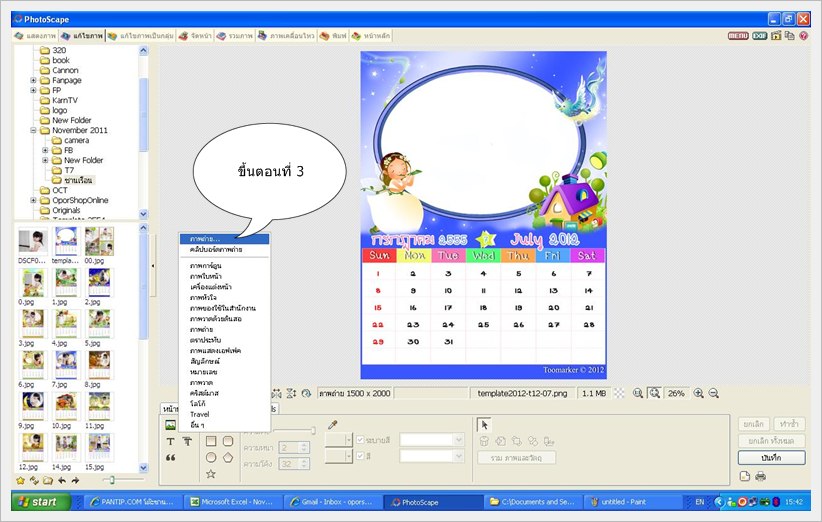
Task: Click the speech balloon quote icon
Action: (x=170, y=458)
